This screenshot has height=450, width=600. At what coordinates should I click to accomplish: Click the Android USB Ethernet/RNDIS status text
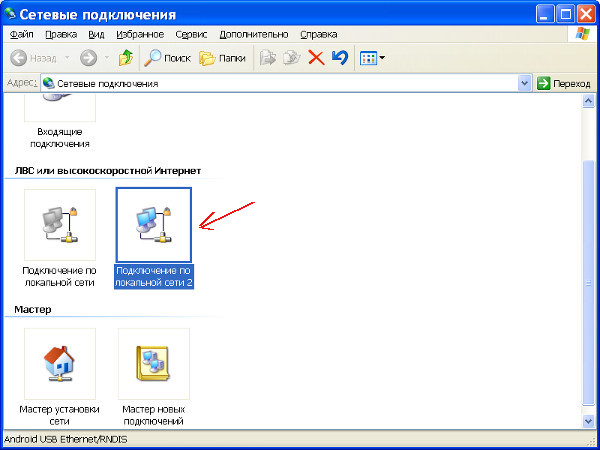tap(65, 440)
